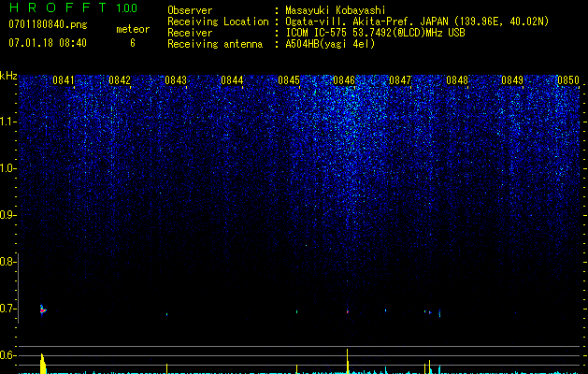Select the file name 0701180840.png
Screen dimensions: 588x374
coord(48,24)
